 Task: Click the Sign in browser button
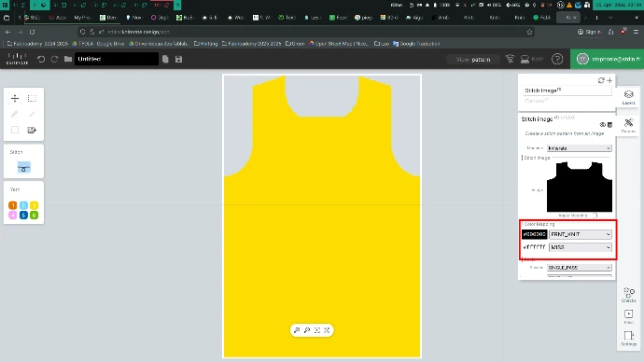click(589, 32)
